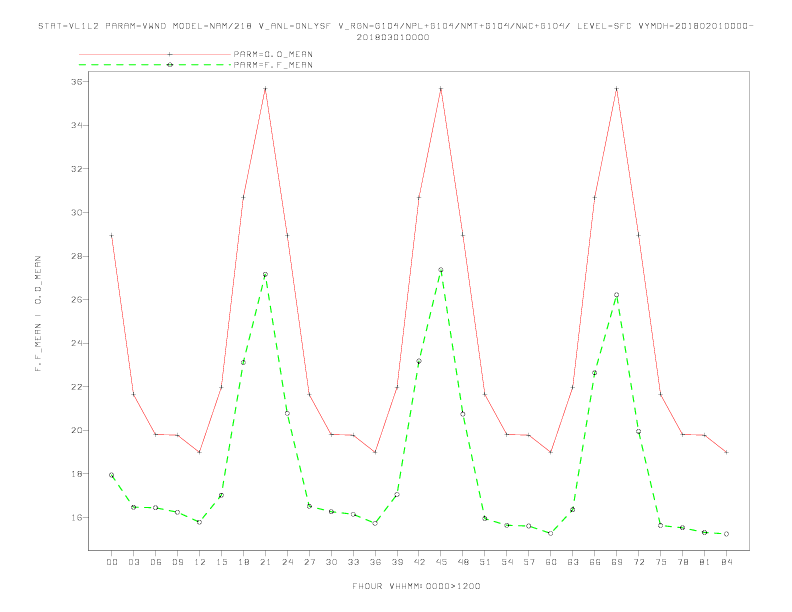Select green F.F_MEAN peak marker at hour 45

point(441,270)
